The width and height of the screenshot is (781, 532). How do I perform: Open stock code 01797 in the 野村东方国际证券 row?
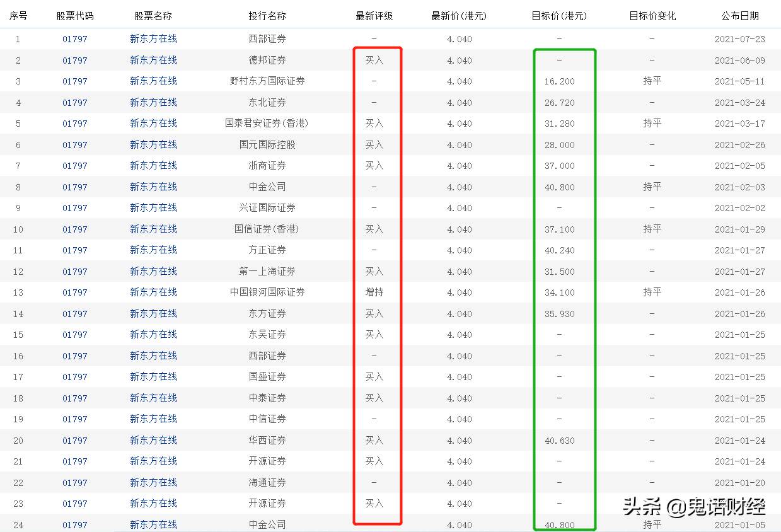coord(75,81)
